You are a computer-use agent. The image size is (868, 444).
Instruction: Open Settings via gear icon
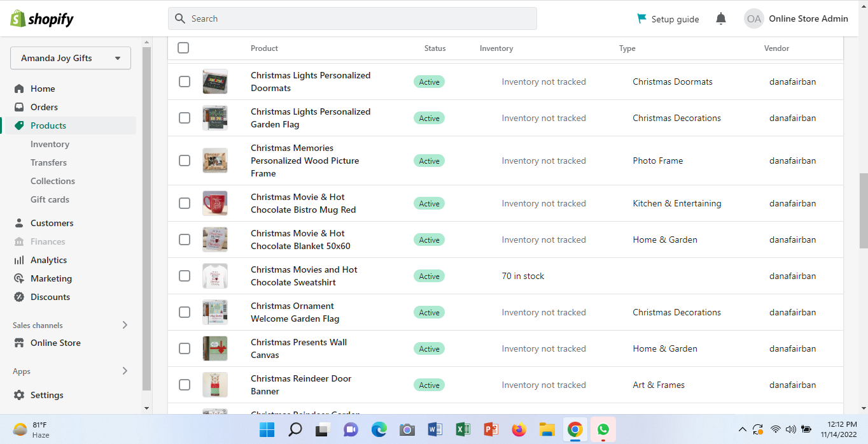(19, 395)
